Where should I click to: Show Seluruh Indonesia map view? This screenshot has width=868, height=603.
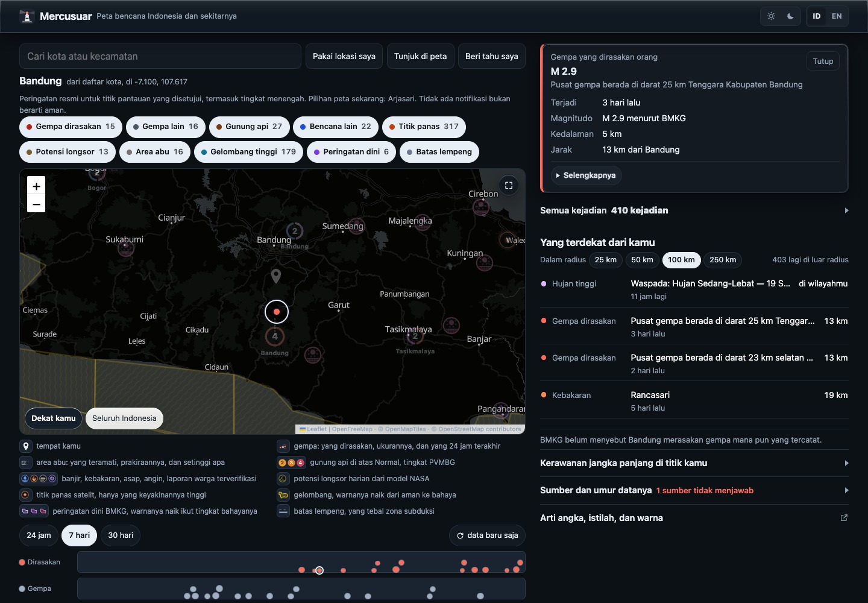[124, 418]
